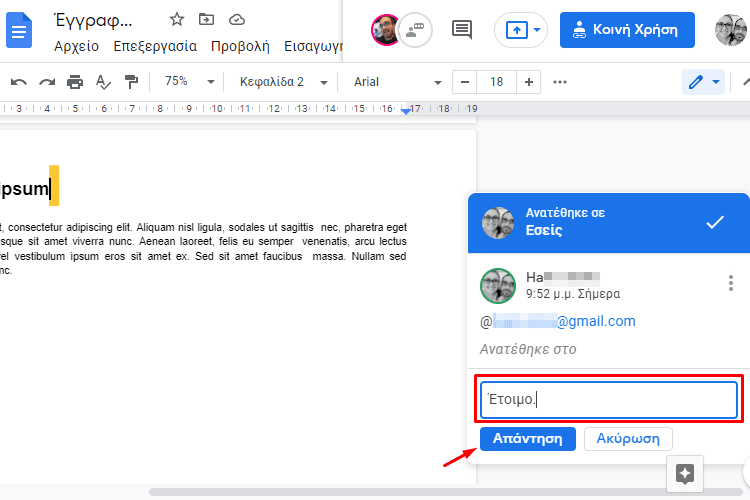Click the pencil editing mode icon
Image resolution: width=750 pixels, height=500 pixels.
696,82
